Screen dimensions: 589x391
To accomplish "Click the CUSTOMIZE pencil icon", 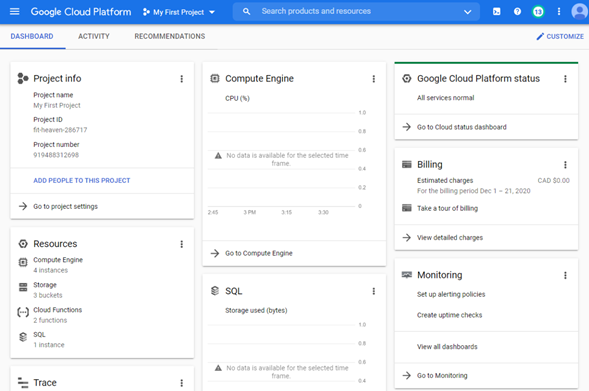I will [x=540, y=36].
